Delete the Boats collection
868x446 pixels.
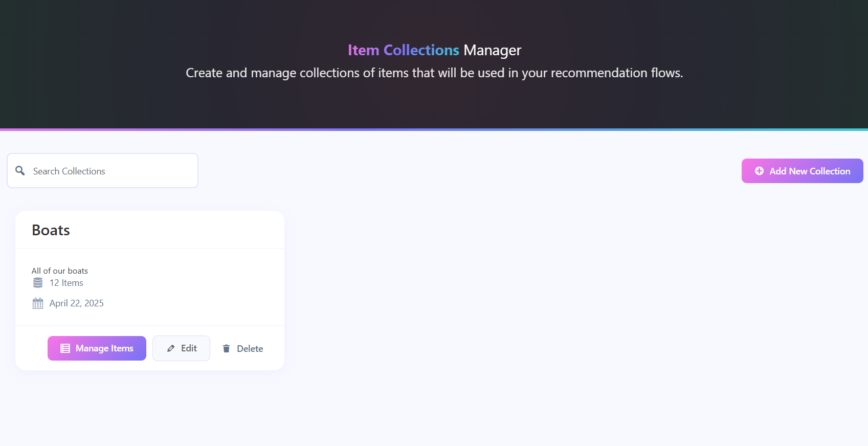tap(243, 348)
